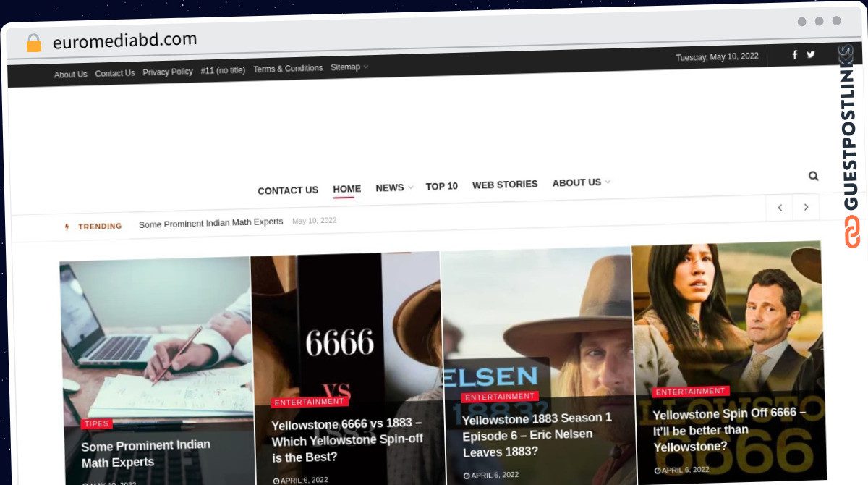This screenshot has height=485, width=868.
Task: Open Yellowstone 6666 vs 1883 article headline
Action: [x=347, y=440]
